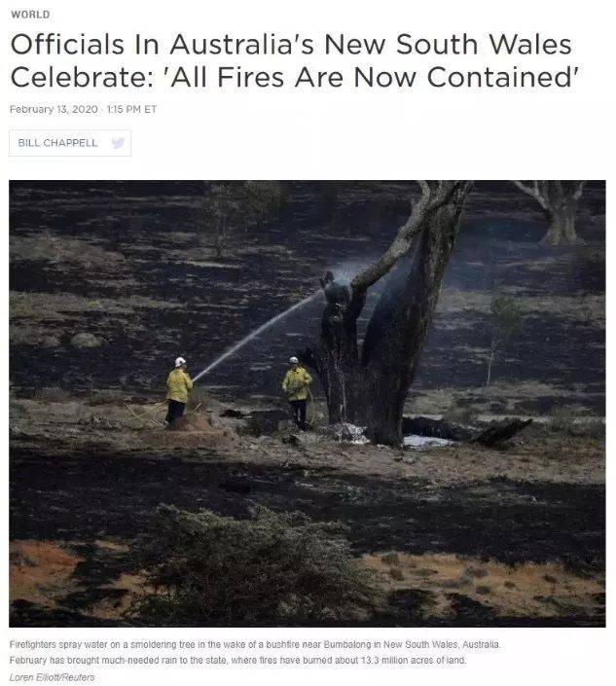Click the water spray stream in photo

tap(260, 334)
